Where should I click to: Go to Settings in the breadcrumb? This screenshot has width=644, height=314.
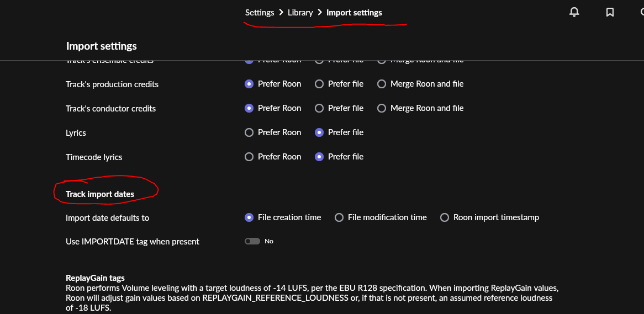[260, 13]
